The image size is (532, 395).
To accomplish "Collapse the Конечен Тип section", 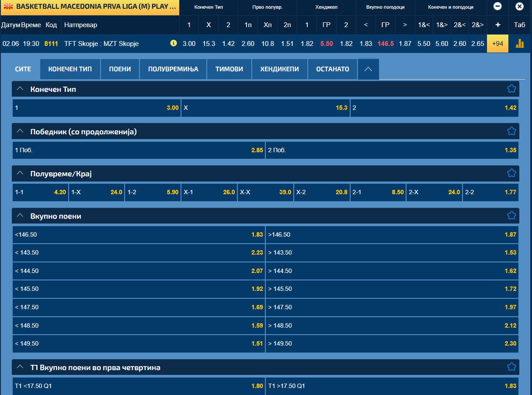I will pos(20,89).
